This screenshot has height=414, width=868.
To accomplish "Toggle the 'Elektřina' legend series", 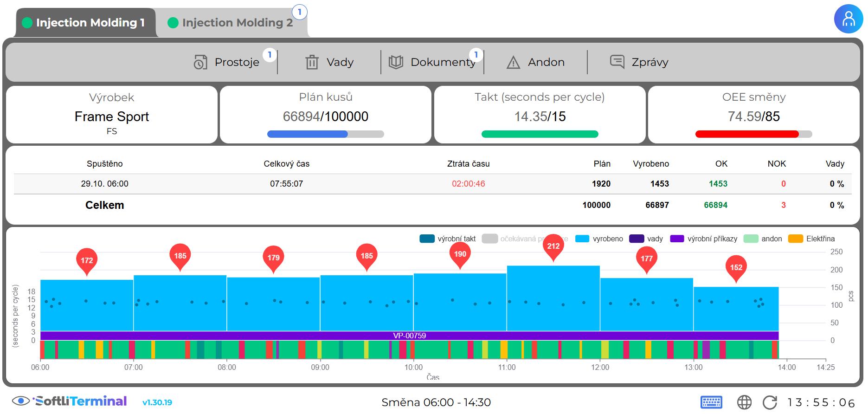I will click(811, 239).
